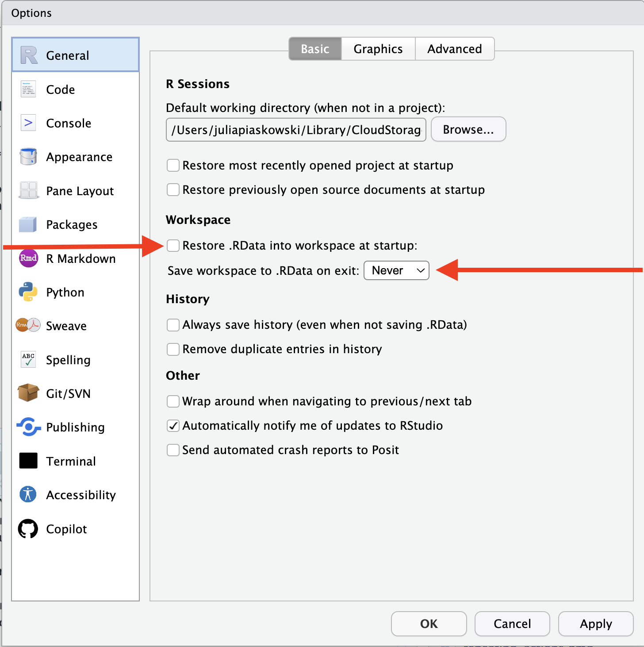Select the Python category label
This screenshot has height=647, width=644.
(x=65, y=293)
